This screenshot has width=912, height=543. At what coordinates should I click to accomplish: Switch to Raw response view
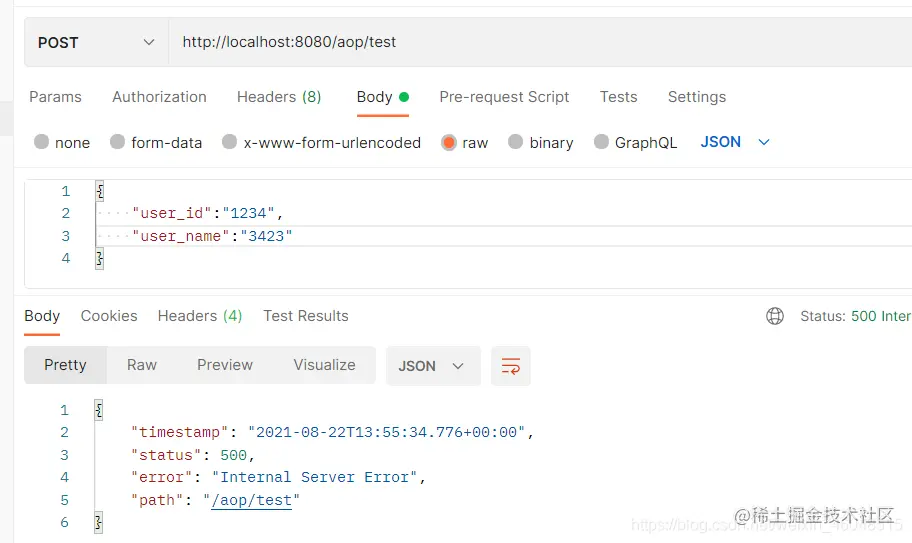point(142,365)
